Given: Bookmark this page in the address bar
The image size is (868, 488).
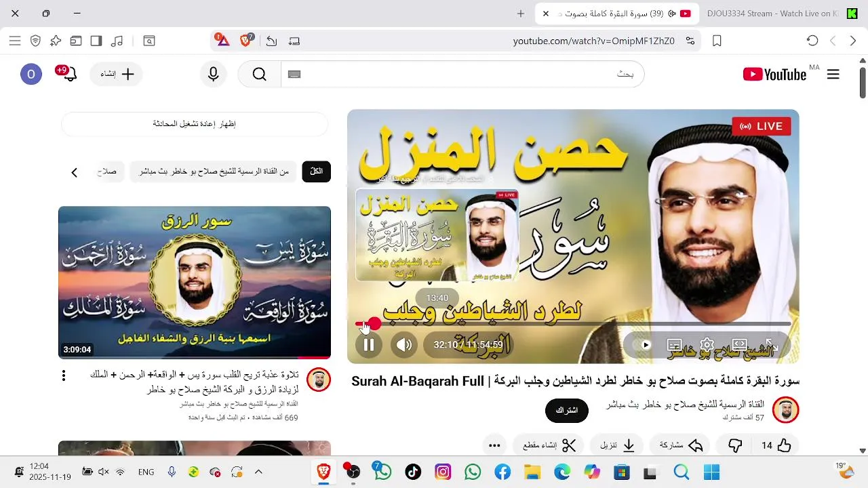Looking at the screenshot, I should [x=717, y=41].
